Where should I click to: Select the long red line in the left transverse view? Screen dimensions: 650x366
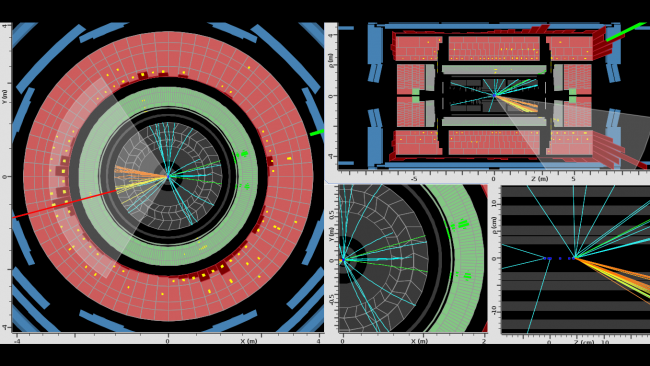tap(64, 204)
